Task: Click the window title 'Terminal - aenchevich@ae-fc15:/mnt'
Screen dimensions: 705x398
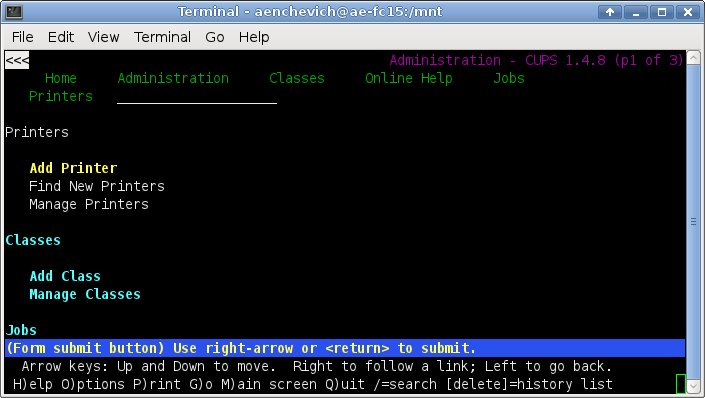Action: [310, 12]
